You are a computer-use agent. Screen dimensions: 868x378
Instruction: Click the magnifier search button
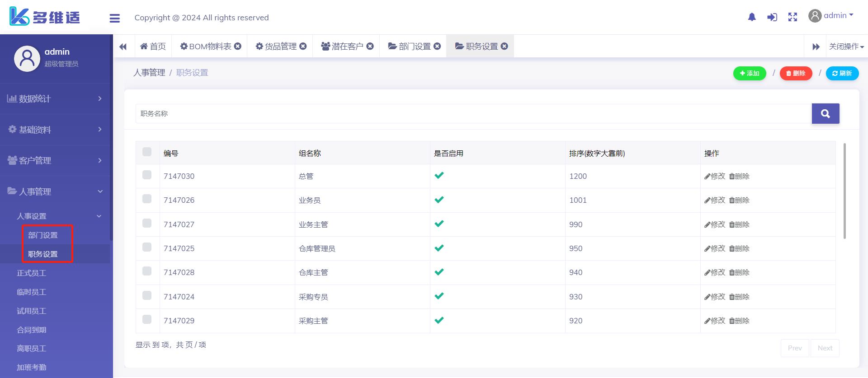tap(825, 114)
